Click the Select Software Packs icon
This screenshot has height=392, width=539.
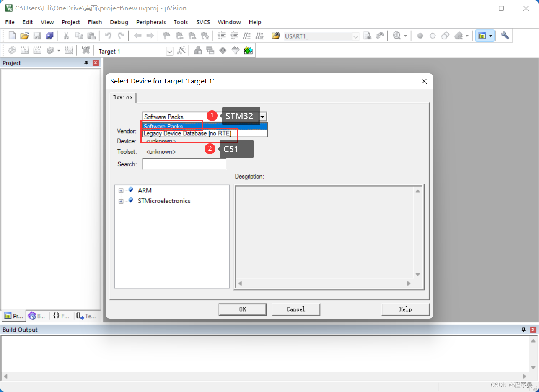236,51
